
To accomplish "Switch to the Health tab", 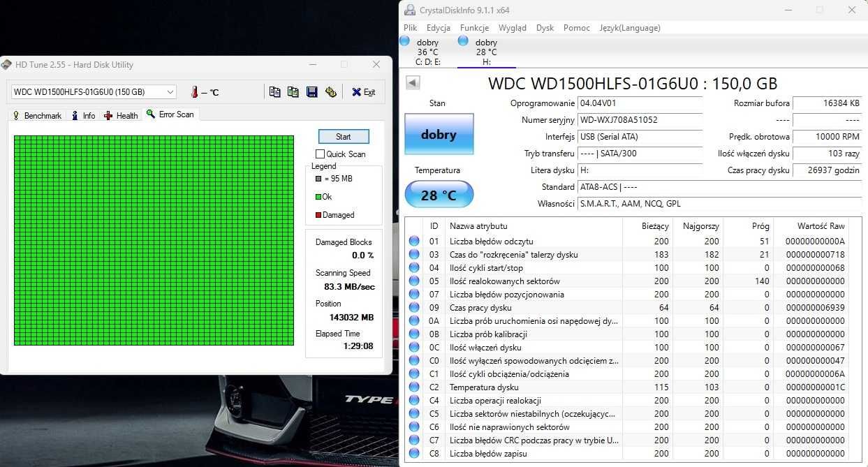I will [x=121, y=115].
